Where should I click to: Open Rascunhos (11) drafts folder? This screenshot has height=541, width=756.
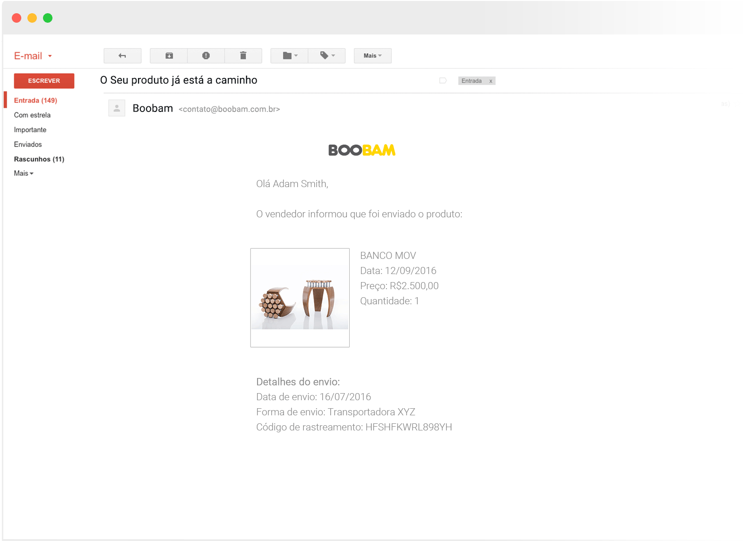39,159
